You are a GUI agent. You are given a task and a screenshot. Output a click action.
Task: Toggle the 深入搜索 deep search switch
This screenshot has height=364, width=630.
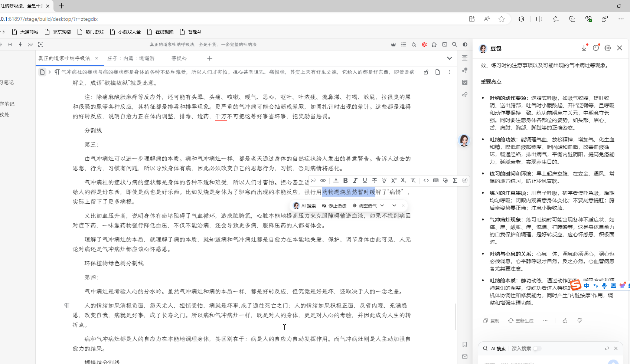click(537, 348)
